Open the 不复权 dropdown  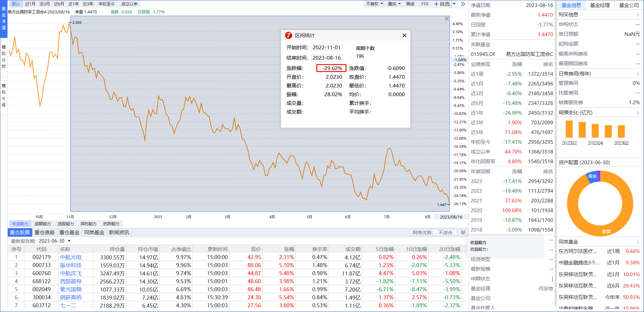coord(374,4)
